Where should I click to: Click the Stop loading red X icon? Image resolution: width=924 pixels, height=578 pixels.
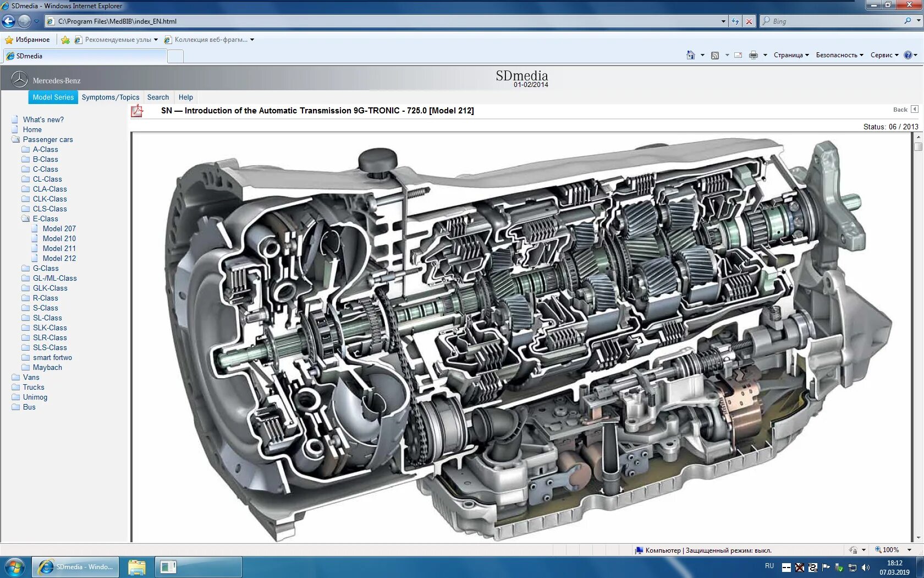tap(749, 21)
